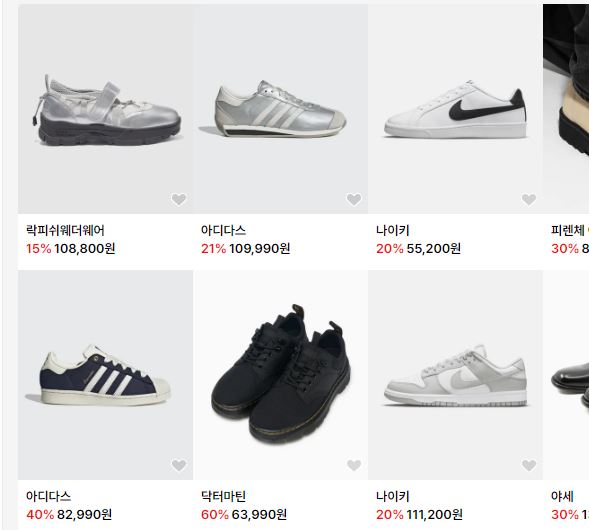The image size is (589, 530).
Task: View the black 닥터마틴 shoes photo
Action: point(281,375)
